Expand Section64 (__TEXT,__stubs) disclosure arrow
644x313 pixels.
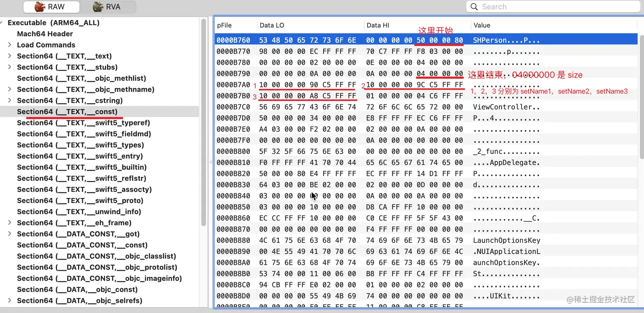pos(9,67)
